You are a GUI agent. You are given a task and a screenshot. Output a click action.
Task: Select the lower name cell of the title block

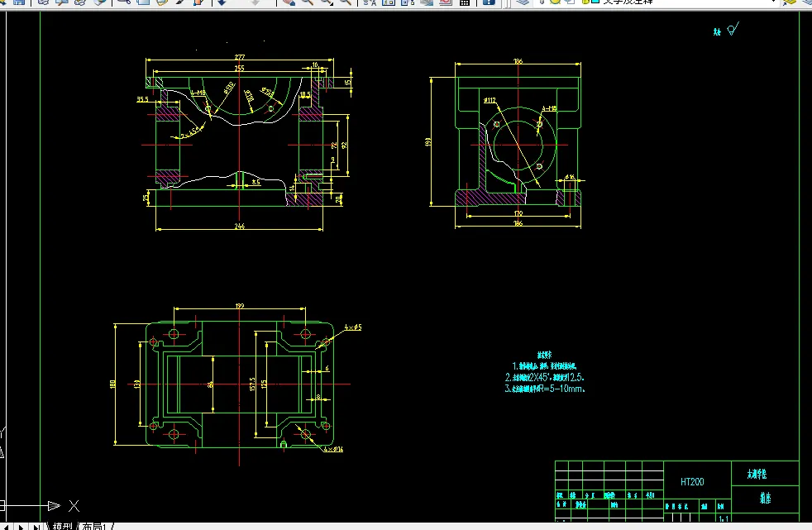(766, 498)
